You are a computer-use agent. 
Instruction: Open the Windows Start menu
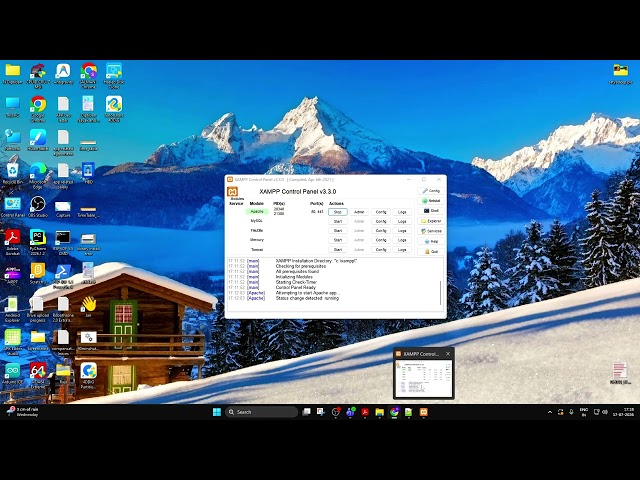(x=217, y=412)
